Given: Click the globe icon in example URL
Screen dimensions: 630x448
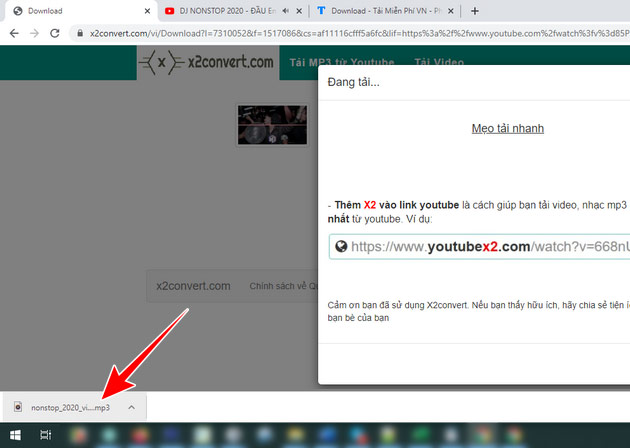Looking at the screenshot, I should 341,246.
